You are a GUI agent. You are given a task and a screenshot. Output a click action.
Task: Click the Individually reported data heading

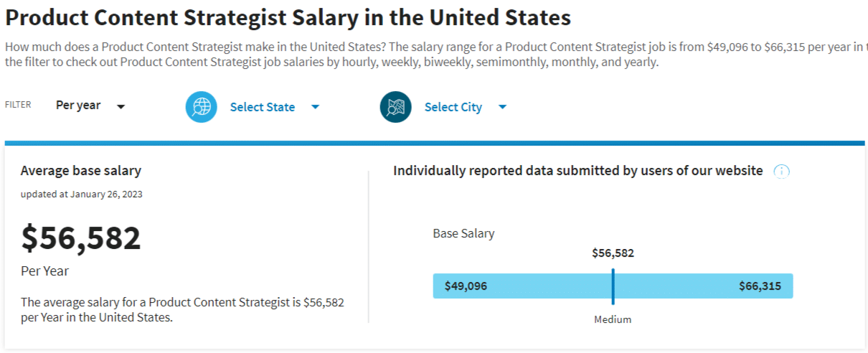pyautogui.click(x=577, y=171)
